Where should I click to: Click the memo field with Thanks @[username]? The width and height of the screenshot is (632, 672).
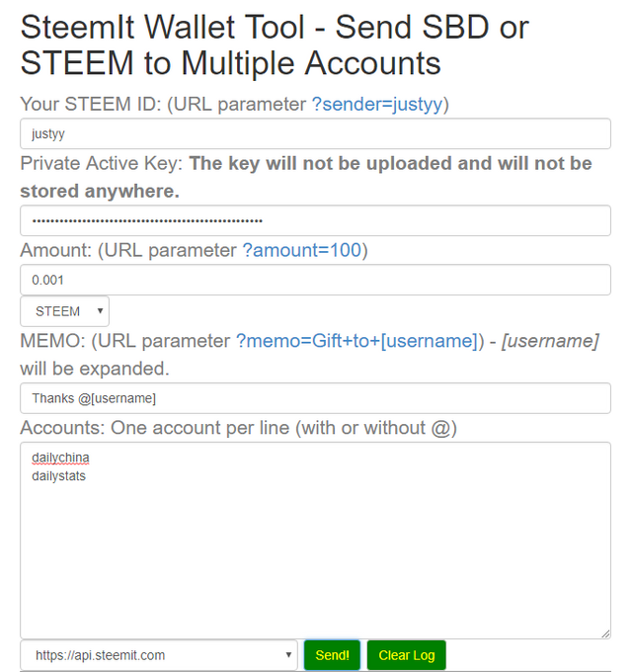tap(315, 398)
